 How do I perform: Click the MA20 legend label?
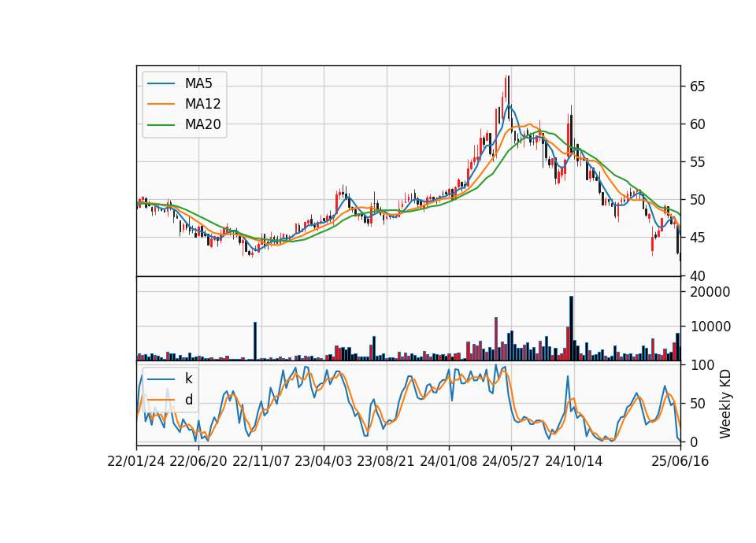coord(202,125)
